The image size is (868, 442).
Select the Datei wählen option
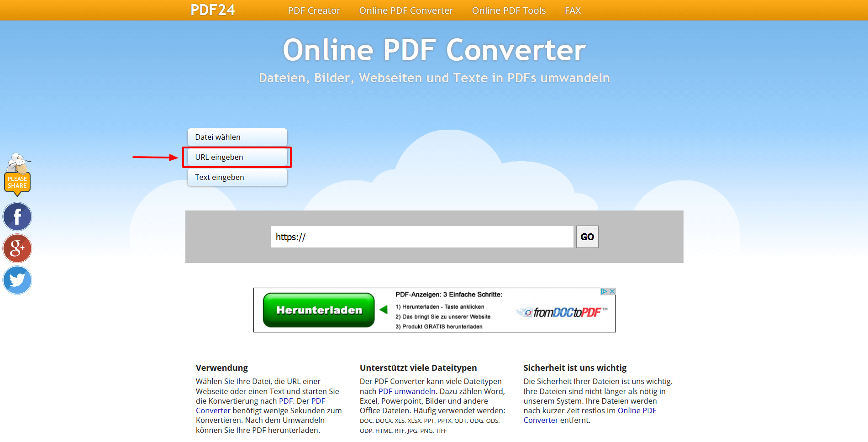(x=237, y=137)
